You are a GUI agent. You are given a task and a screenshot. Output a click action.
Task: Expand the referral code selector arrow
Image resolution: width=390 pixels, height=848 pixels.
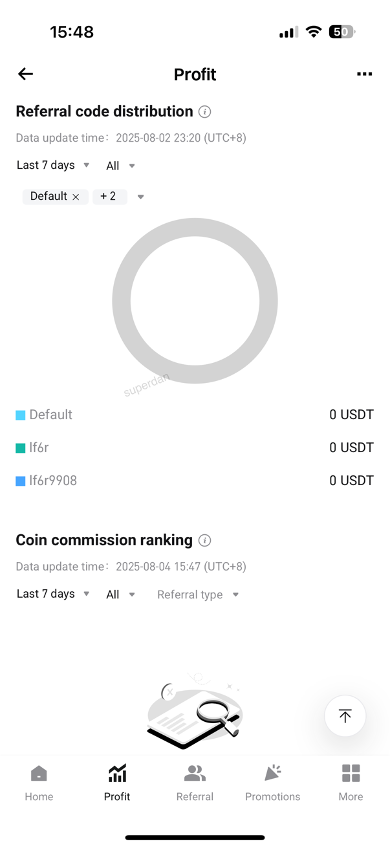click(x=141, y=197)
